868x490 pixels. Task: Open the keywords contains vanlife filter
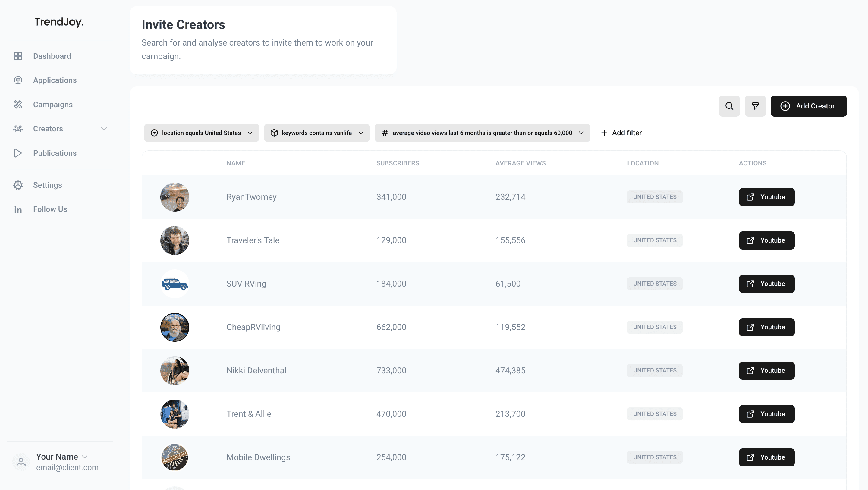click(317, 133)
